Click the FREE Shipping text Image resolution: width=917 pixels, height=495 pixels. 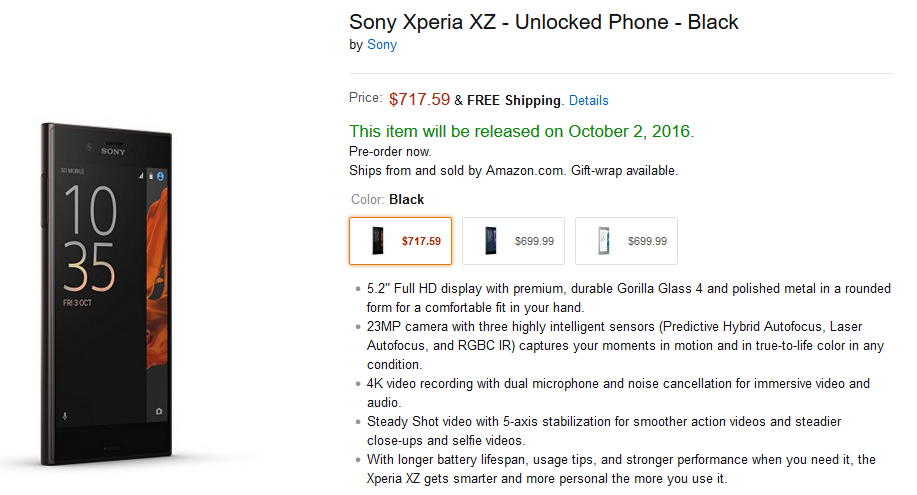[x=513, y=101]
